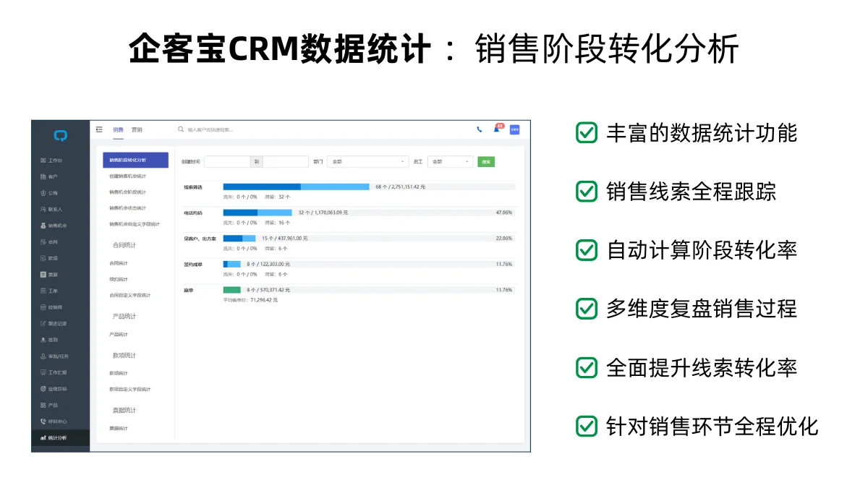This screenshot has height=488, width=868.
Task: Open 票据 in the sidebar
Action: point(49,275)
